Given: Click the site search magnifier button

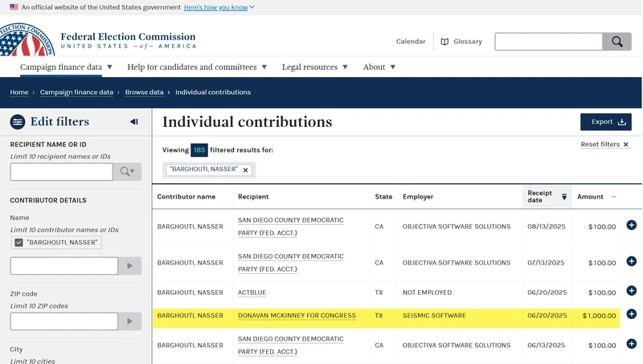Looking at the screenshot, I should 616,42.
